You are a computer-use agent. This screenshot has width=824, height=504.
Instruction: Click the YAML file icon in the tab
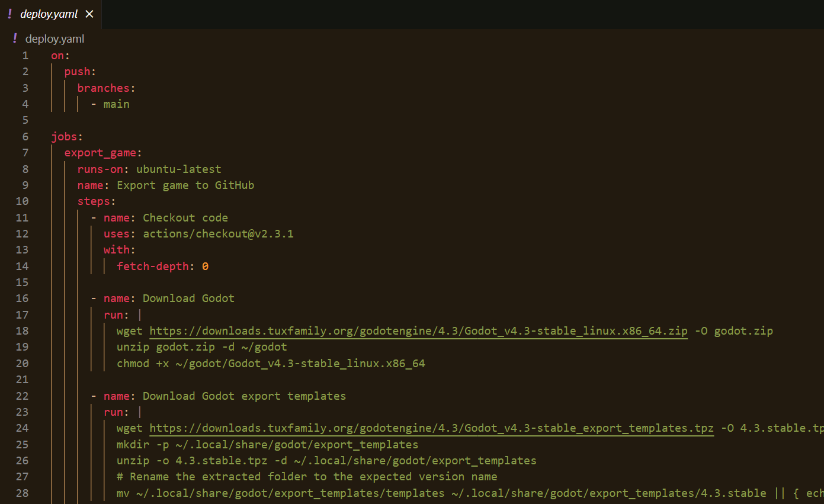(10, 14)
